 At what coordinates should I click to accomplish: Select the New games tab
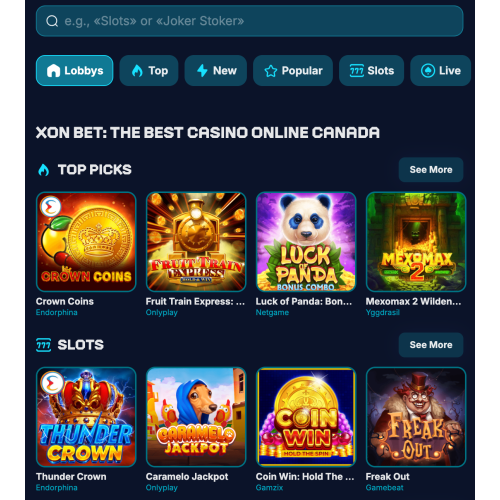pyautogui.click(x=216, y=71)
